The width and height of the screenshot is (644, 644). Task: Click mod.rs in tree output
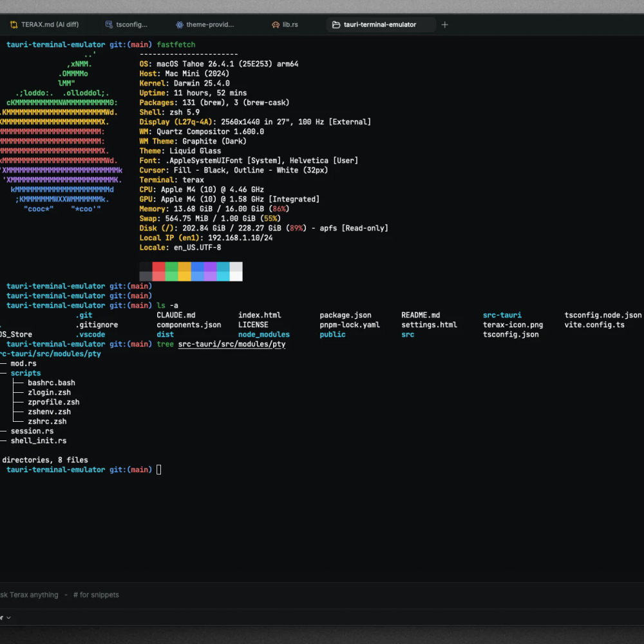[23, 363]
